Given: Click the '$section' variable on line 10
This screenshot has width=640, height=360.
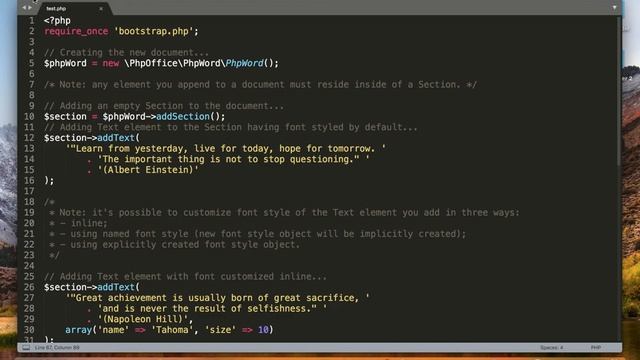Looking at the screenshot, I should click(x=65, y=116).
